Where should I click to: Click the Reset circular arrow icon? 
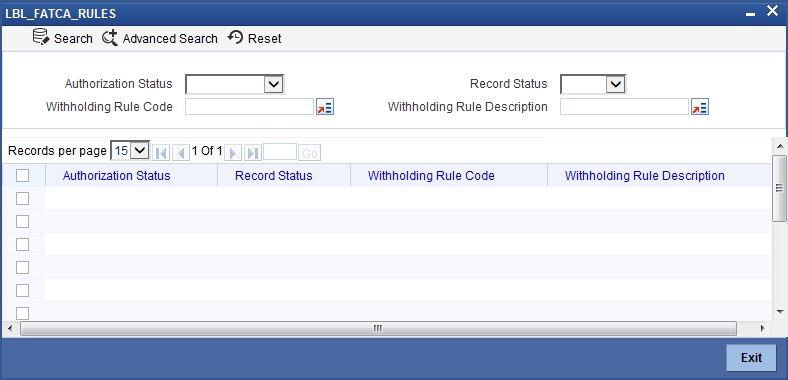tap(235, 37)
